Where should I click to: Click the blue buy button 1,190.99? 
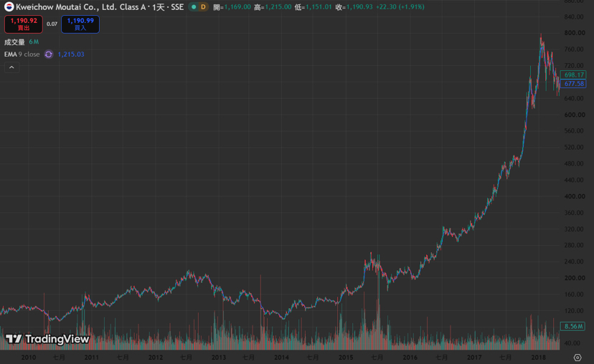tap(80, 24)
